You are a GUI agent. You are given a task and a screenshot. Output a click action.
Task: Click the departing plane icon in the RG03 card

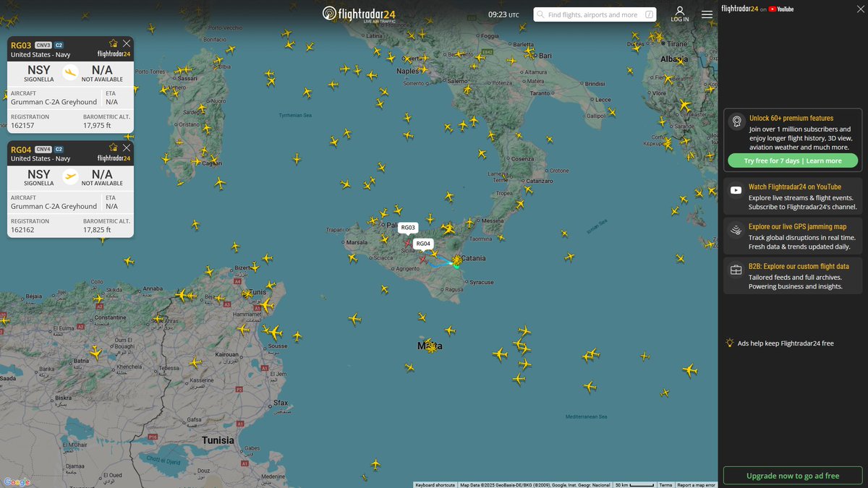coord(70,72)
